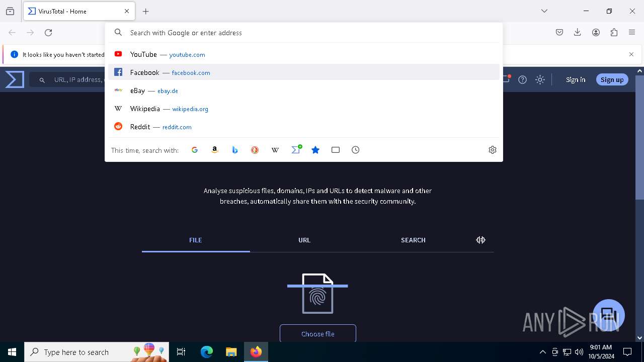Image resolution: width=644 pixels, height=362 pixels.
Task: Open File Explorer from taskbar
Action: point(231,352)
